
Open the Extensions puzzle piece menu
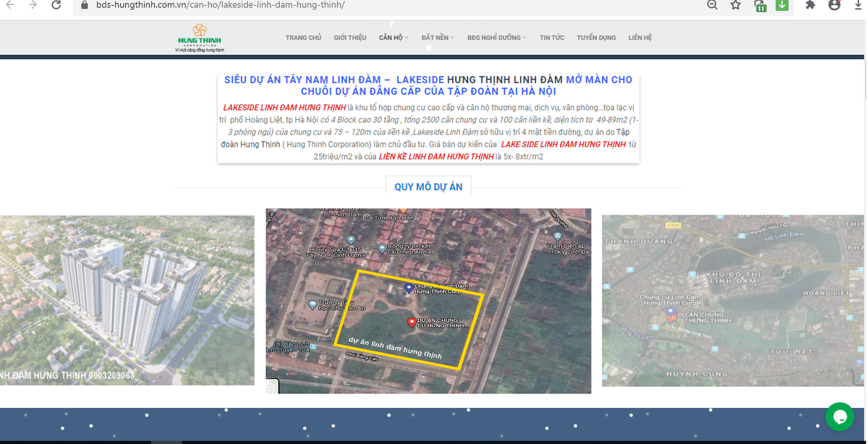click(x=811, y=5)
